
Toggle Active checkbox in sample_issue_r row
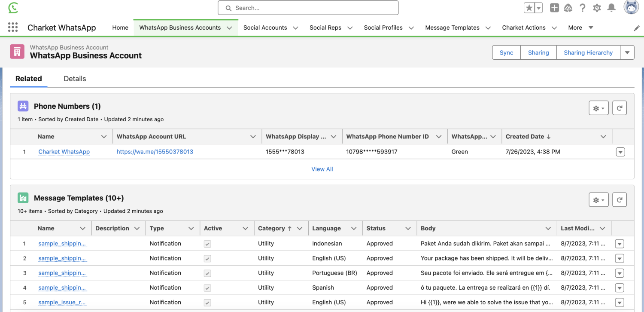click(x=207, y=302)
